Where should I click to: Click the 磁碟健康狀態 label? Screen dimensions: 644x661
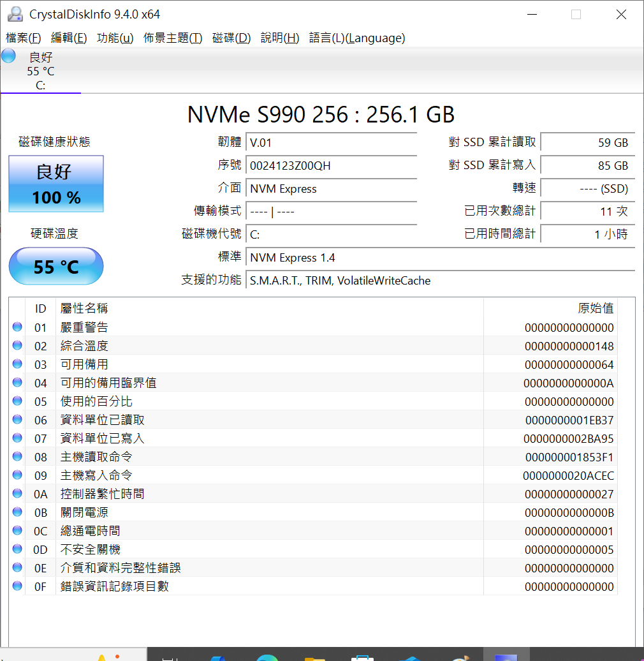click(x=54, y=142)
